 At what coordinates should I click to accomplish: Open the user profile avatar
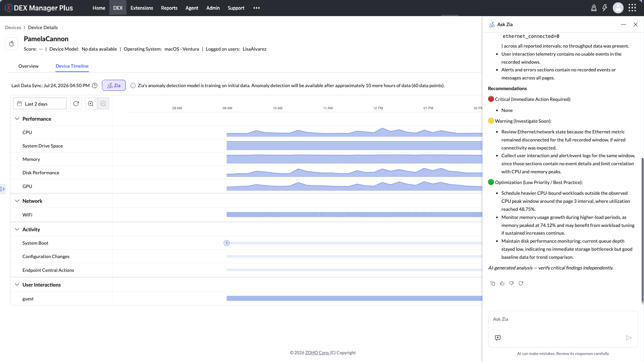[x=618, y=8]
